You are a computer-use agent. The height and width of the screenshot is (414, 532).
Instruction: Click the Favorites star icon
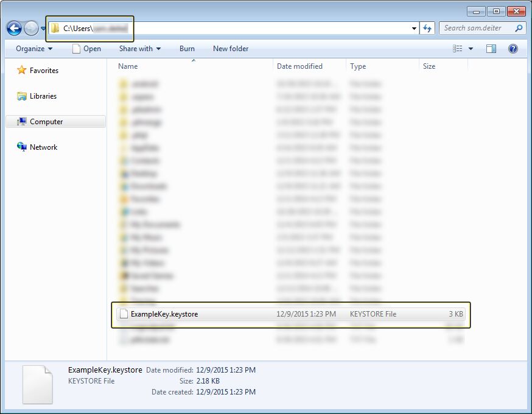click(x=22, y=70)
